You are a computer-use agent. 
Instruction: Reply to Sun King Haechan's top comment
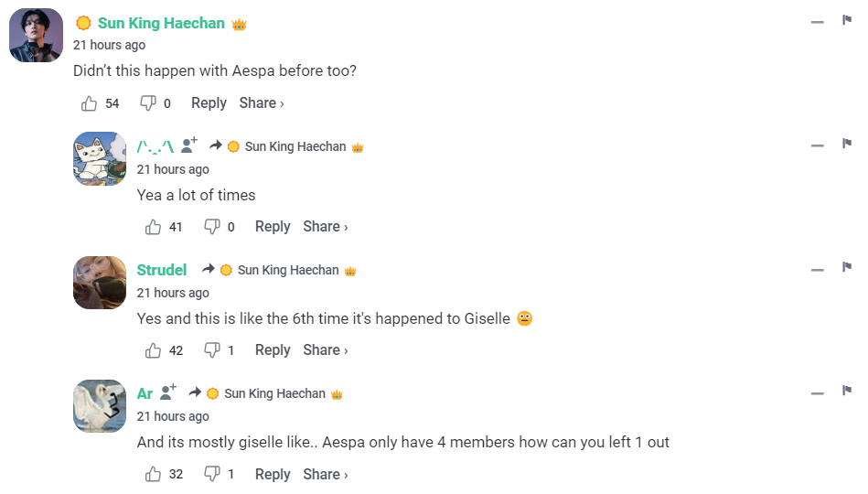(x=209, y=103)
